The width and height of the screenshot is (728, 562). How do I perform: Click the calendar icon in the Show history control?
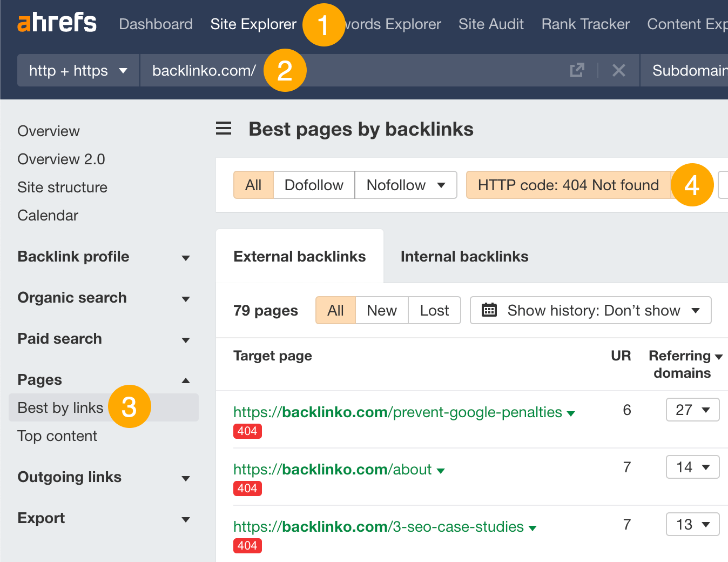click(489, 310)
